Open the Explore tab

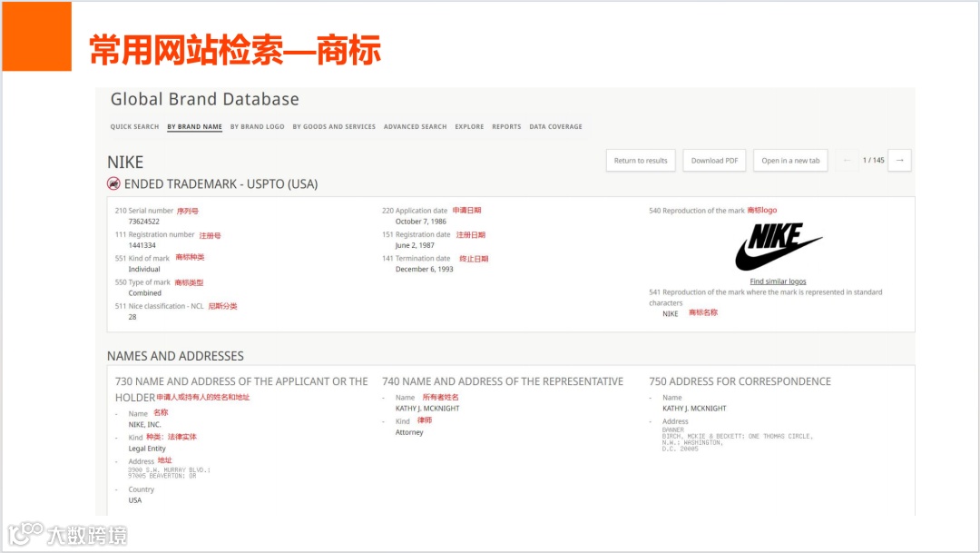coord(469,126)
